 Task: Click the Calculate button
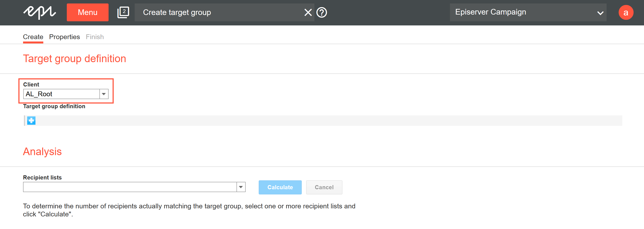280,187
